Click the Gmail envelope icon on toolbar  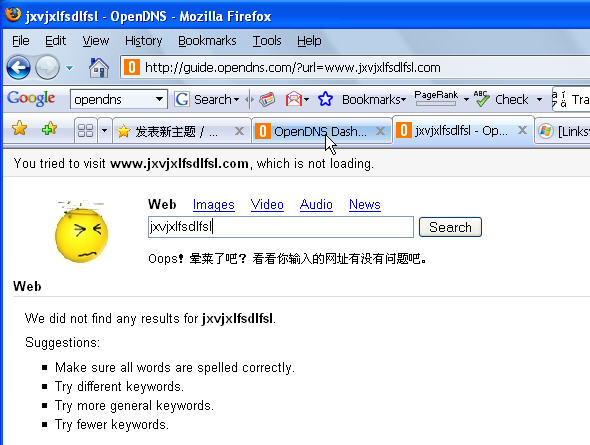(x=294, y=99)
